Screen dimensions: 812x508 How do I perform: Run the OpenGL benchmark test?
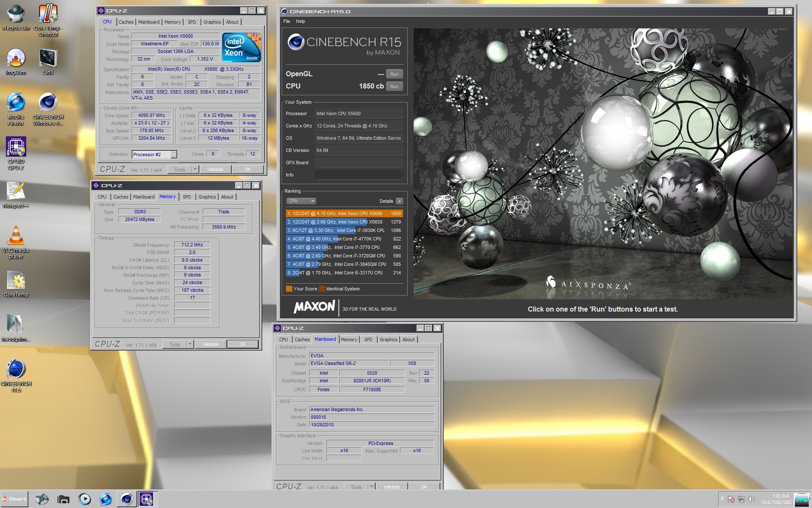coord(394,74)
